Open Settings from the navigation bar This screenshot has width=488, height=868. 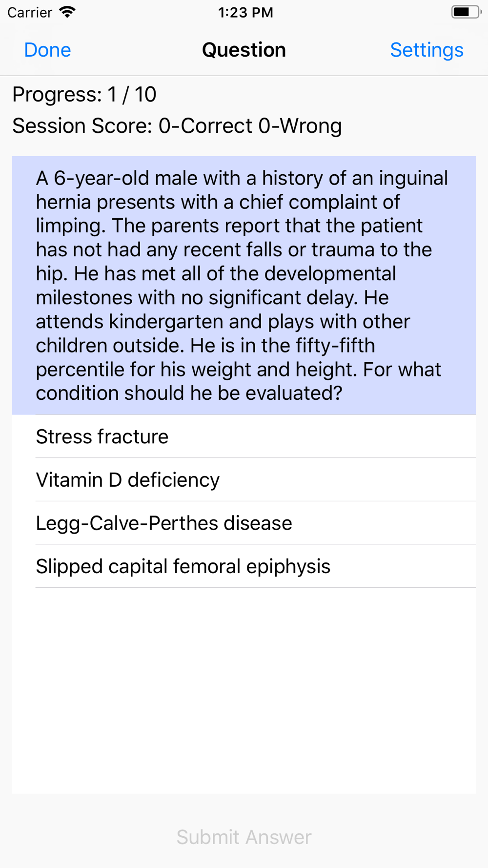[x=427, y=50]
